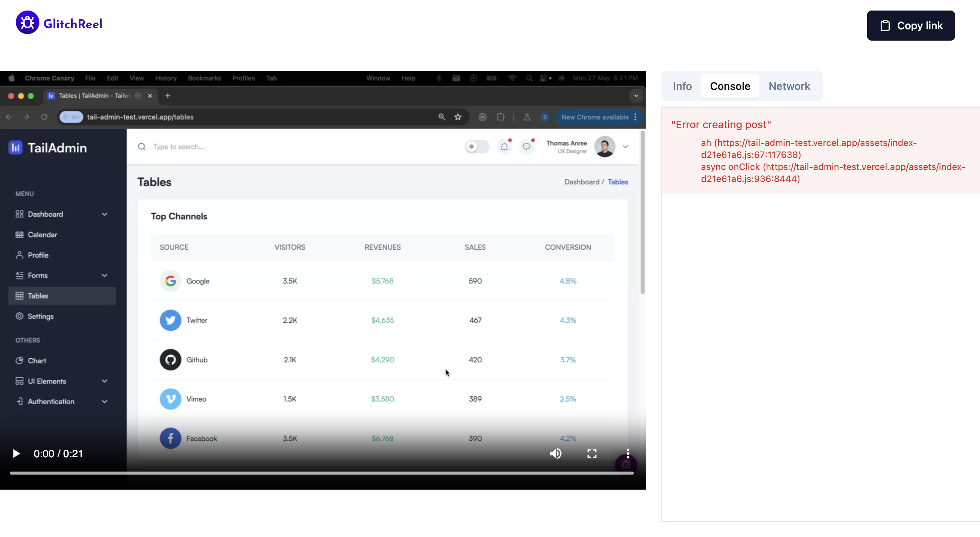Click the Wi-Fi status icon
The image size is (980, 537).
coord(512,78)
